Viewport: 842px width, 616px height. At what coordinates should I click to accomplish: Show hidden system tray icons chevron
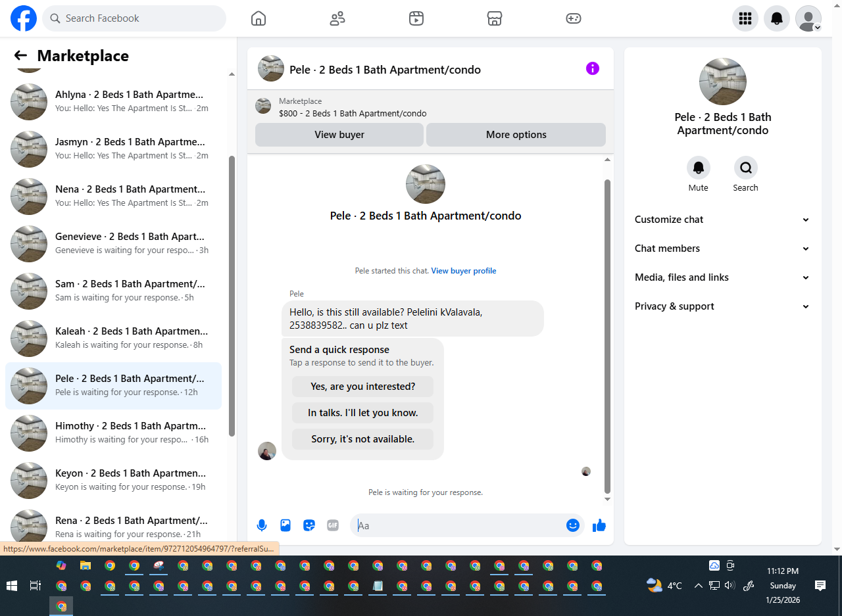[699, 586]
